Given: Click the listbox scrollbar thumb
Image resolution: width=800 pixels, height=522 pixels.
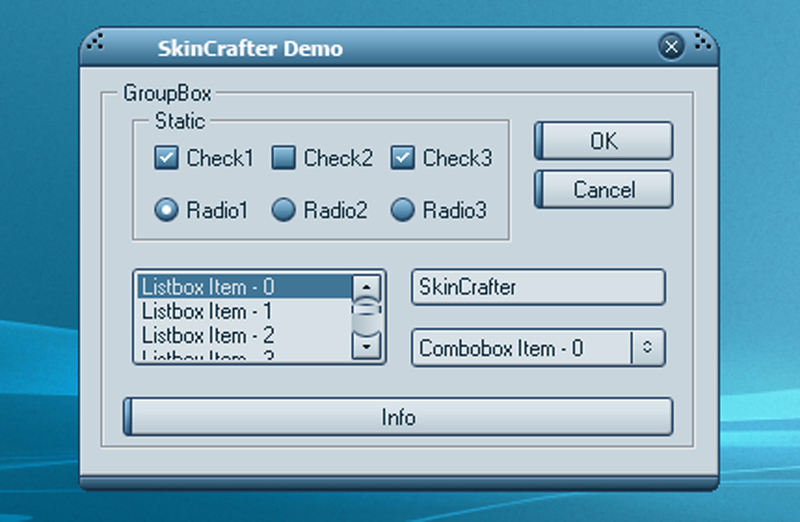Looking at the screenshot, I should [x=369, y=314].
